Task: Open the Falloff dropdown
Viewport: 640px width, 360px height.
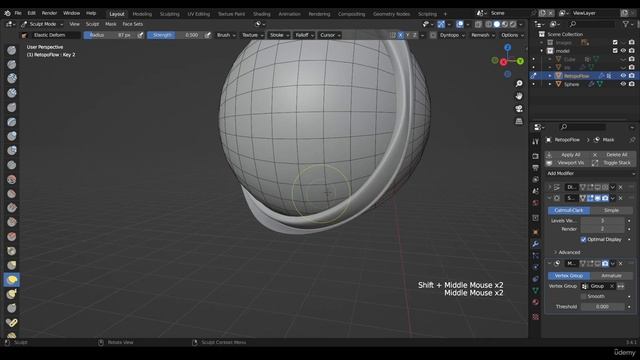Action: point(304,35)
